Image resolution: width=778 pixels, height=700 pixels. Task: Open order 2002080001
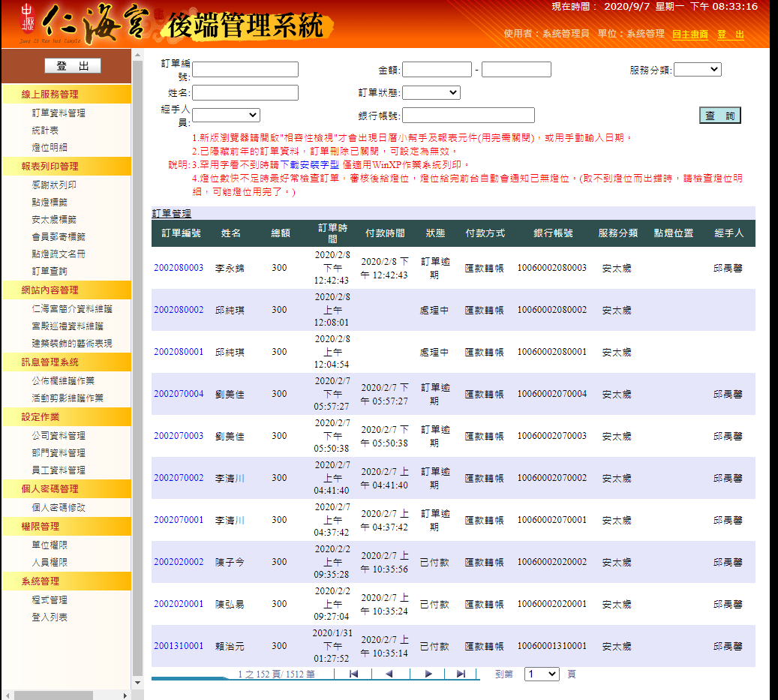point(179,352)
